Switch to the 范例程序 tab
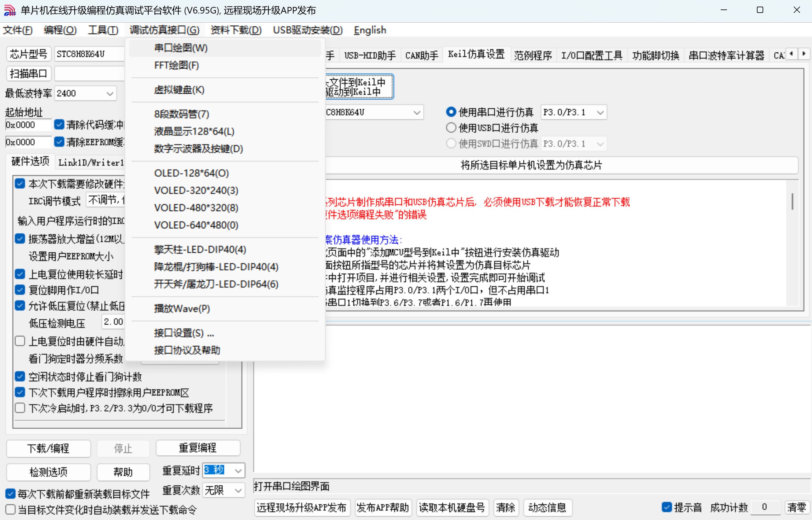This screenshot has width=812, height=520. pyautogui.click(x=533, y=55)
